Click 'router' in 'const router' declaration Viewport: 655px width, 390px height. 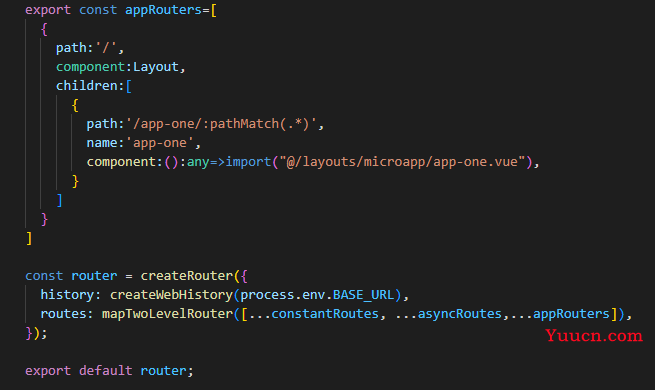pos(94,276)
